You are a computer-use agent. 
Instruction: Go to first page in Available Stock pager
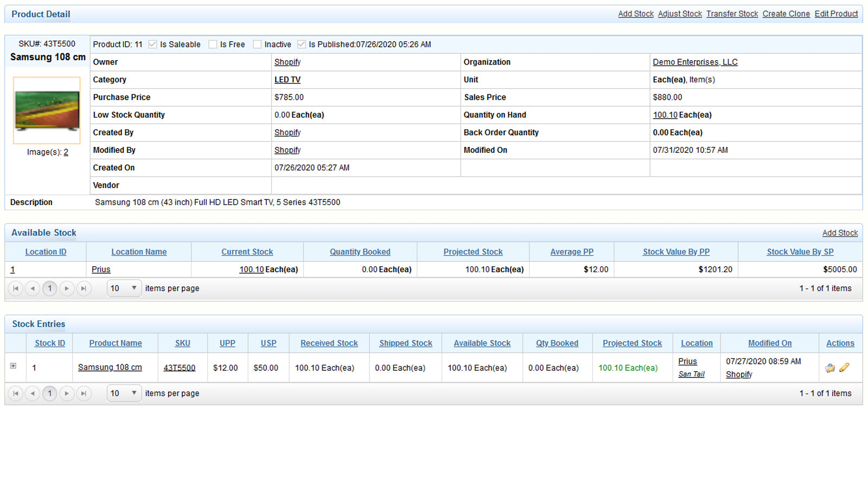point(16,288)
